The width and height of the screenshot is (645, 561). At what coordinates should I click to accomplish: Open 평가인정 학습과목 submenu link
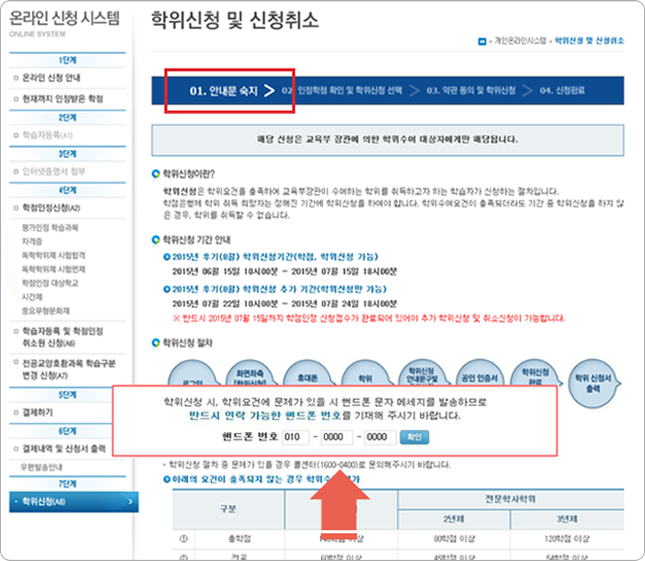pyautogui.click(x=50, y=227)
